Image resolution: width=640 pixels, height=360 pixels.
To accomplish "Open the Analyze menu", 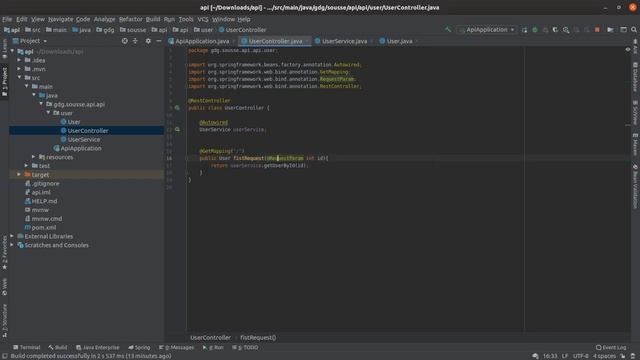I will (104, 19).
